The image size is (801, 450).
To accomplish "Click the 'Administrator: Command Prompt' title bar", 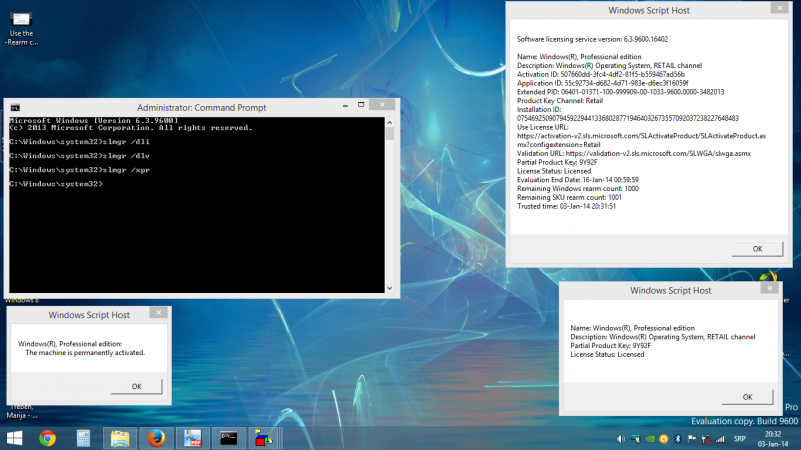I will coord(201,107).
